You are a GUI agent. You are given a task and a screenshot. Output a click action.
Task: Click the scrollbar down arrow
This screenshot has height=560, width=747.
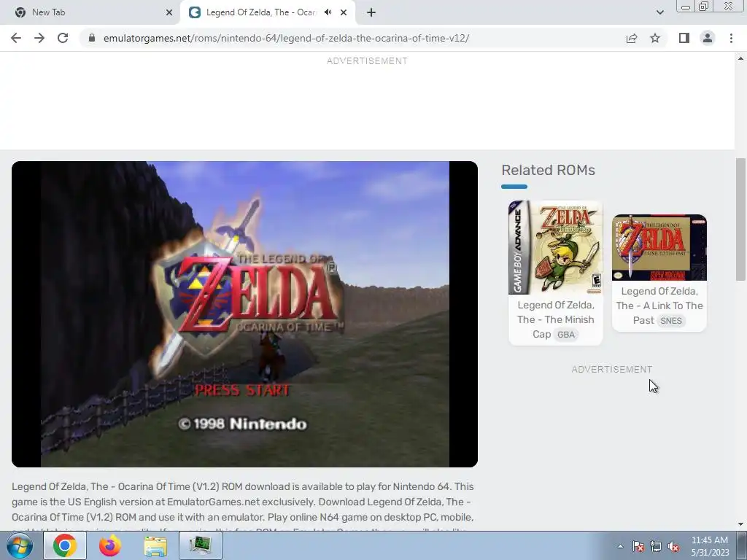pos(740,524)
